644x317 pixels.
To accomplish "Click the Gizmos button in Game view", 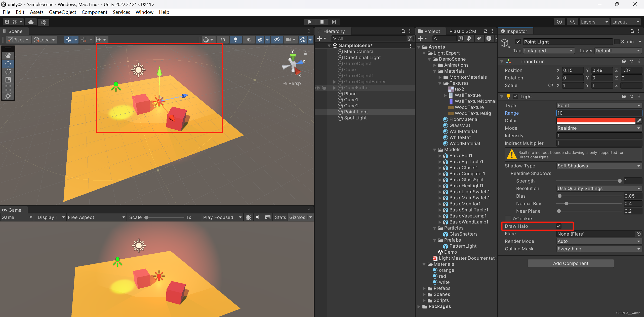I will [x=297, y=217].
